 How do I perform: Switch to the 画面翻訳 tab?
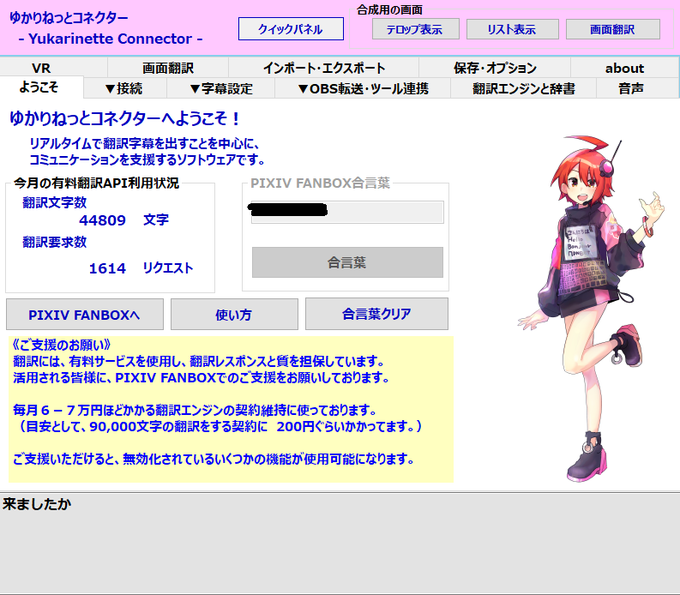(168, 68)
